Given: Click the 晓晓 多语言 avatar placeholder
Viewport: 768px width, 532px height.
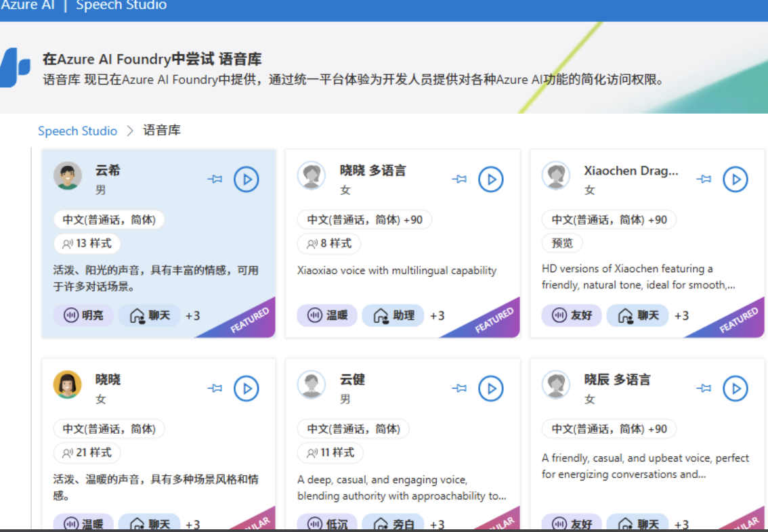Looking at the screenshot, I should point(312,175).
